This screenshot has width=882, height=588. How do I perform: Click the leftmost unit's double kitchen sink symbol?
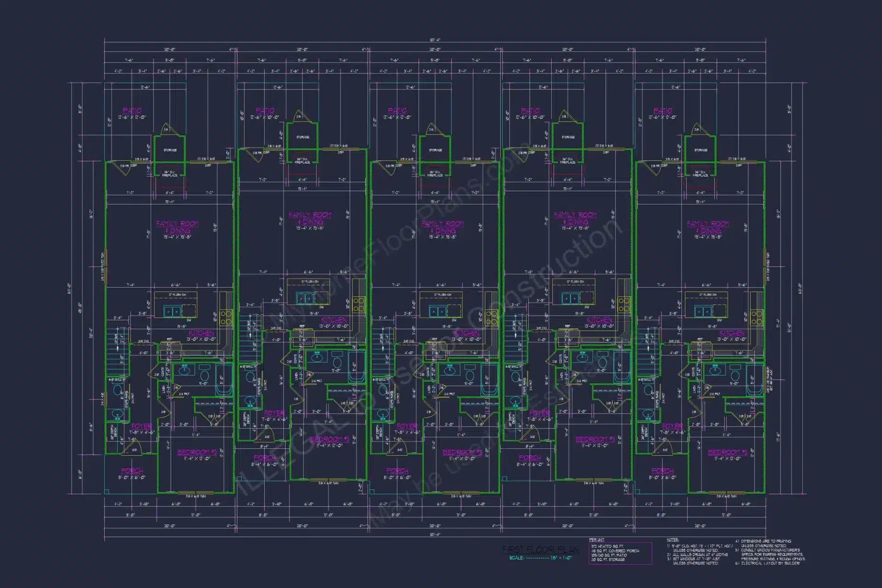pos(172,311)
